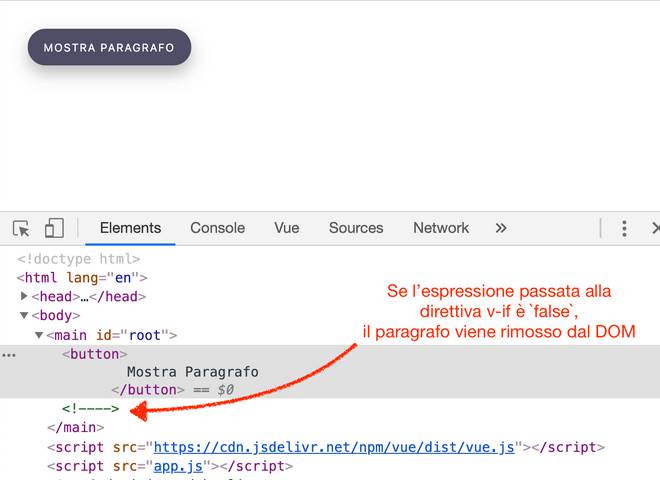Select the doctype html line
660x480 pixels.
pyautogui.click(x=78, y=259)
